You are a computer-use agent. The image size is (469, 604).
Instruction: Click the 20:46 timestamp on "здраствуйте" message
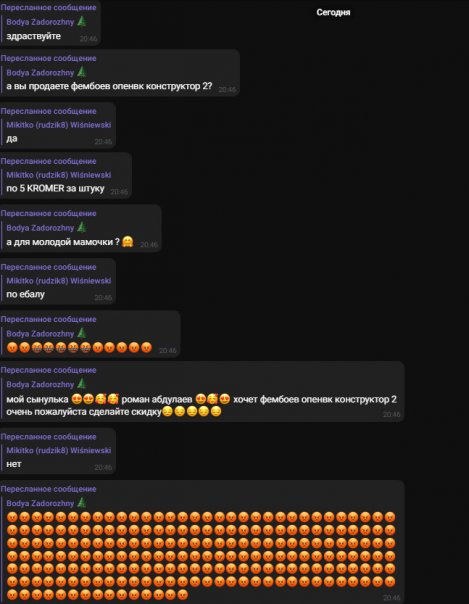89,39
